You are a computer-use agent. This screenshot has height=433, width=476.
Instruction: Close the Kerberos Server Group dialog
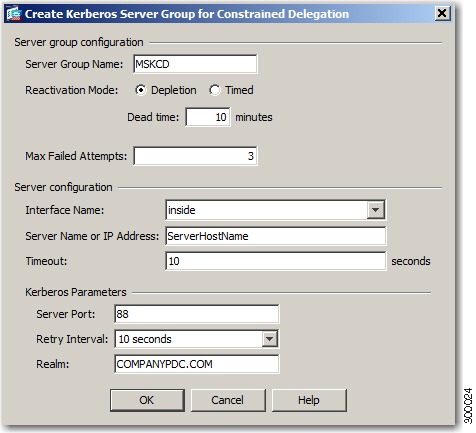(442, 14)
